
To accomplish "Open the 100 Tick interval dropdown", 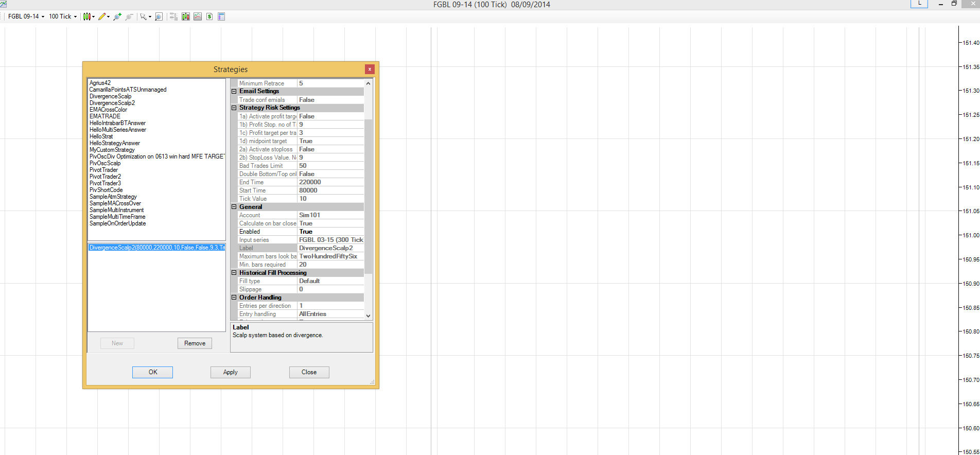I will point(63,16).
